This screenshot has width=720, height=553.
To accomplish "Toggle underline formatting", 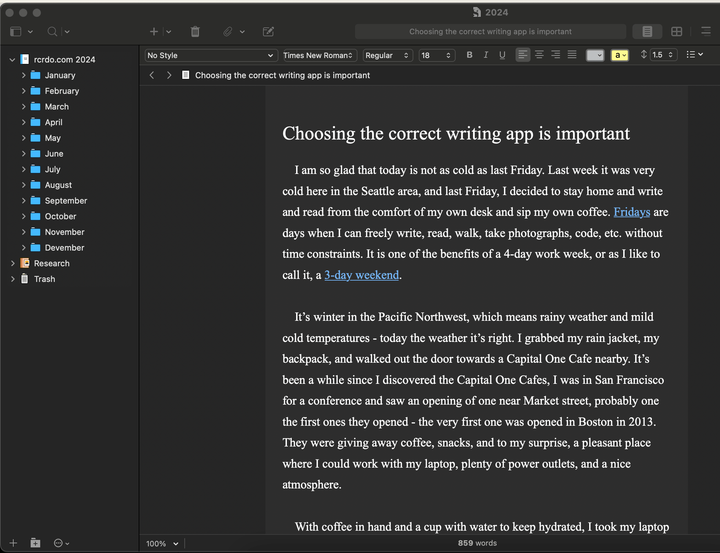I will (502, 55).
